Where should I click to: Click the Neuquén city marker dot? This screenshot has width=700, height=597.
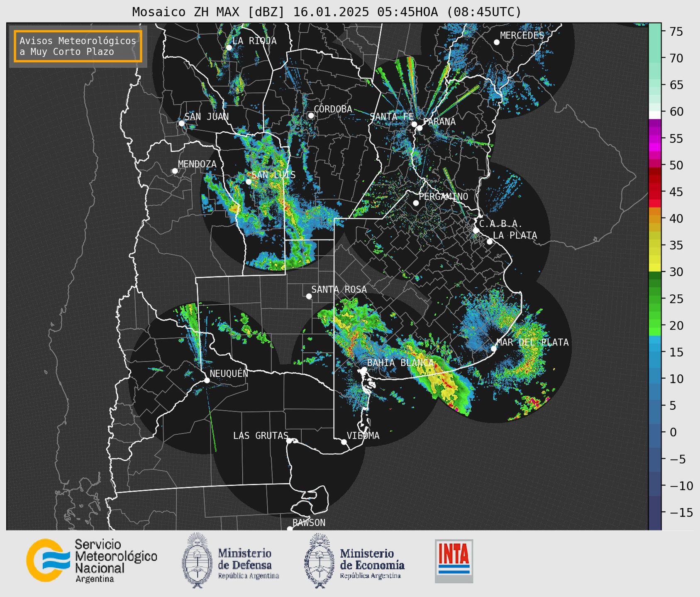click(x=207, y=380)
